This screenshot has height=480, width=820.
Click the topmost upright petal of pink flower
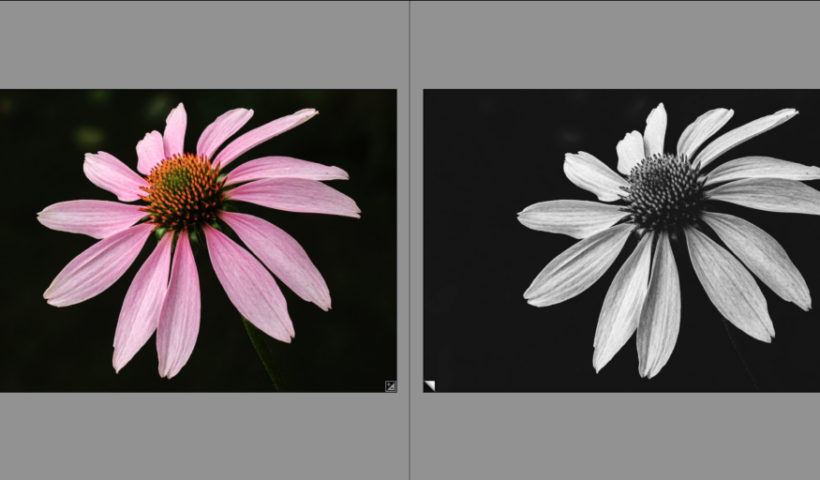click(x=175, y=130)
